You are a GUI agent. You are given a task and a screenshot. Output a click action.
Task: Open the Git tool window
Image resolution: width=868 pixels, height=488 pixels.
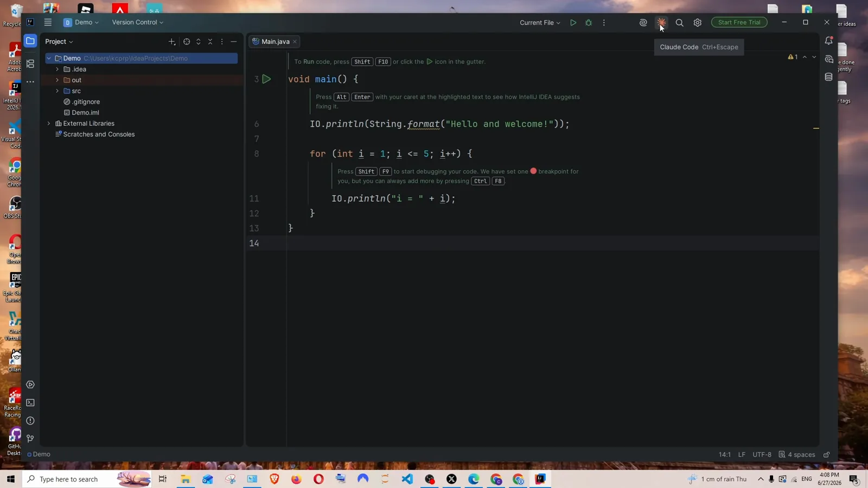pyautogui.click(x=30, y=439)
